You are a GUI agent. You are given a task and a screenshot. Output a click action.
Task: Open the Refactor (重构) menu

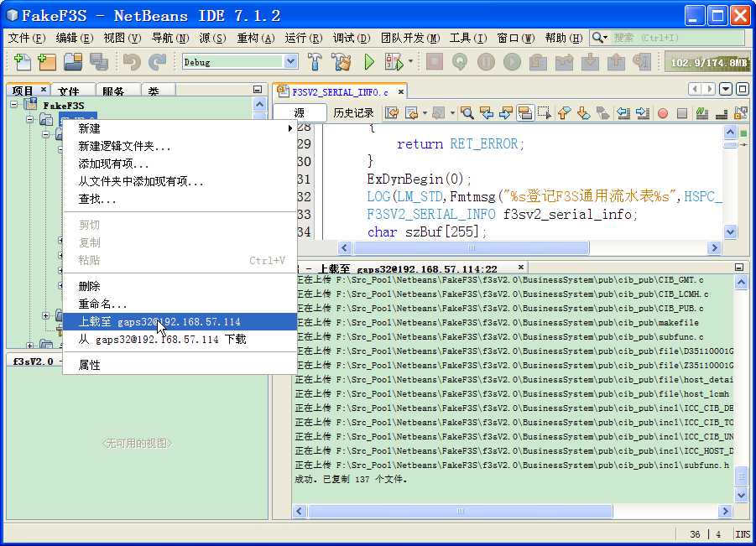256,38
